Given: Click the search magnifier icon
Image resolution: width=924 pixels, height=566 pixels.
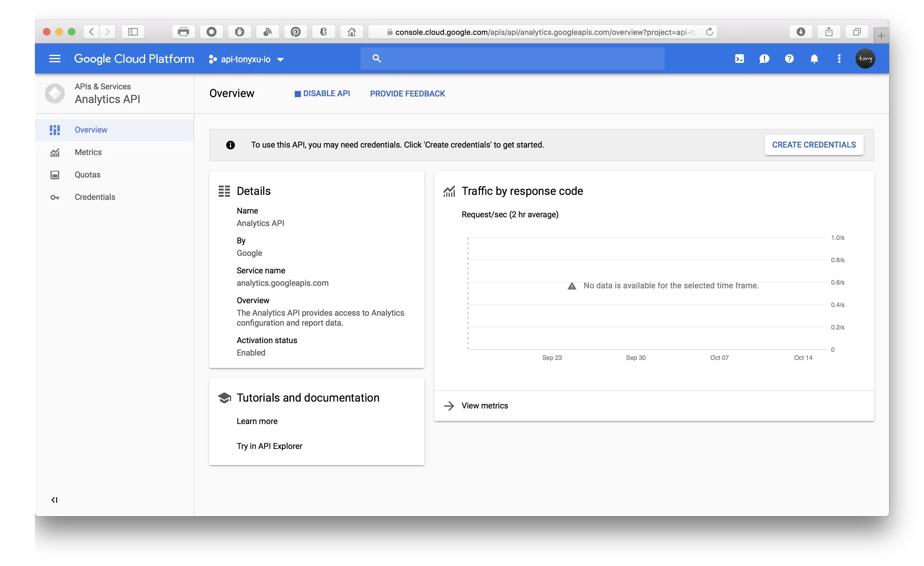Looking at the screenshot, I should 377,59.
